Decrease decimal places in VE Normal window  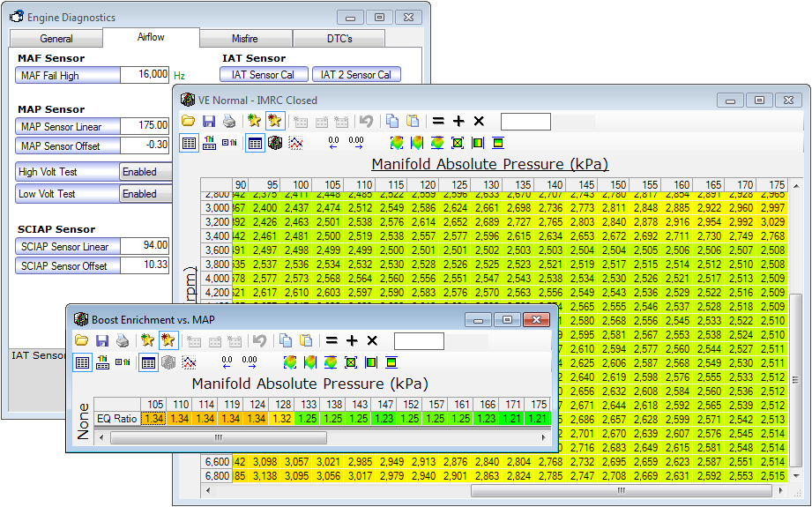pos(333,143)
